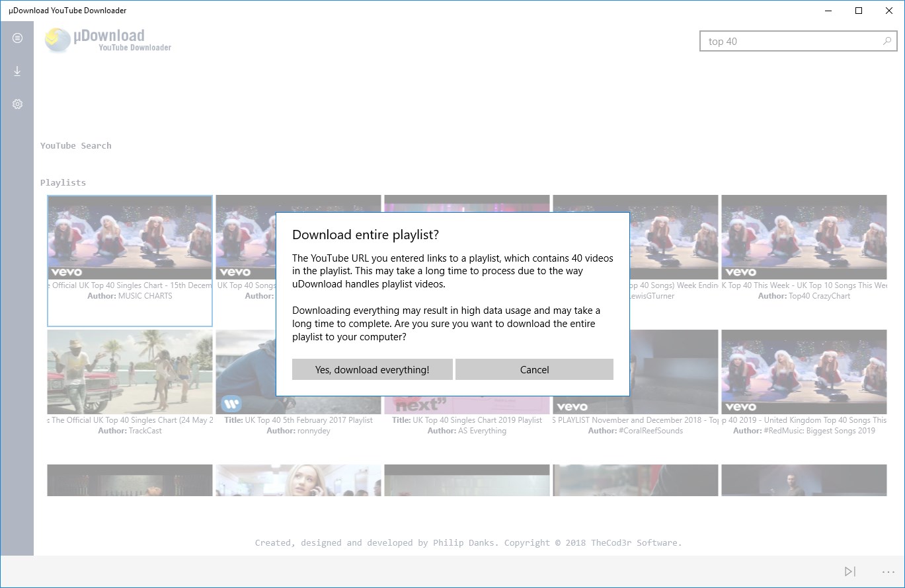The width and height of the screenshot is (905, 588).
Task: Select the MUSIC CHARTS playlist thumbnail
Action: 130,237
